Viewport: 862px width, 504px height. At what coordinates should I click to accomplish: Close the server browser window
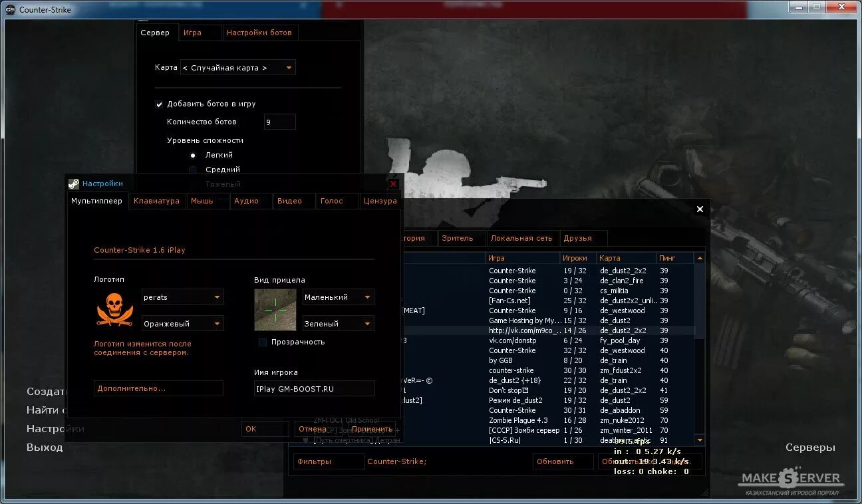[700, 209]
